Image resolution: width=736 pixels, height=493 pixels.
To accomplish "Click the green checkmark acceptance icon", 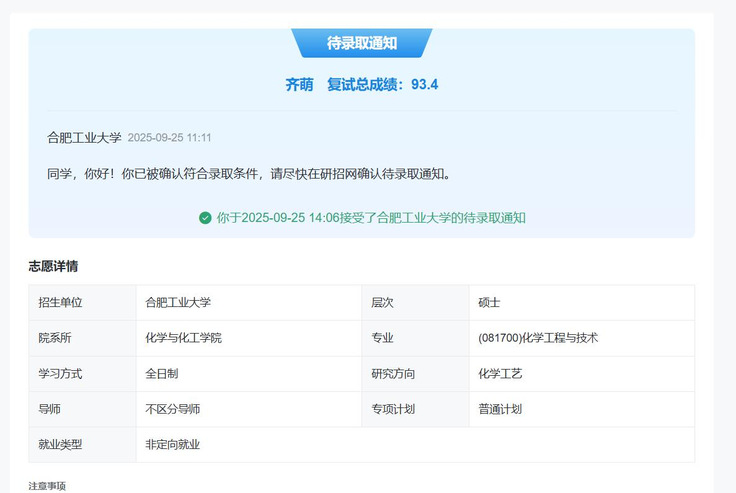I will pyautogui.click(x=205, y=218).
